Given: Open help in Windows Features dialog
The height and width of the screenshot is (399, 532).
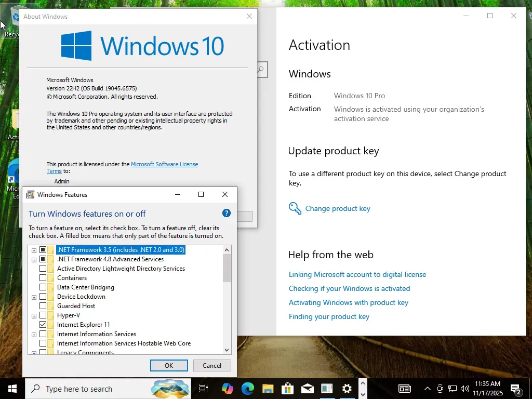Looking at the screenshot, I should tap(227, 213).
